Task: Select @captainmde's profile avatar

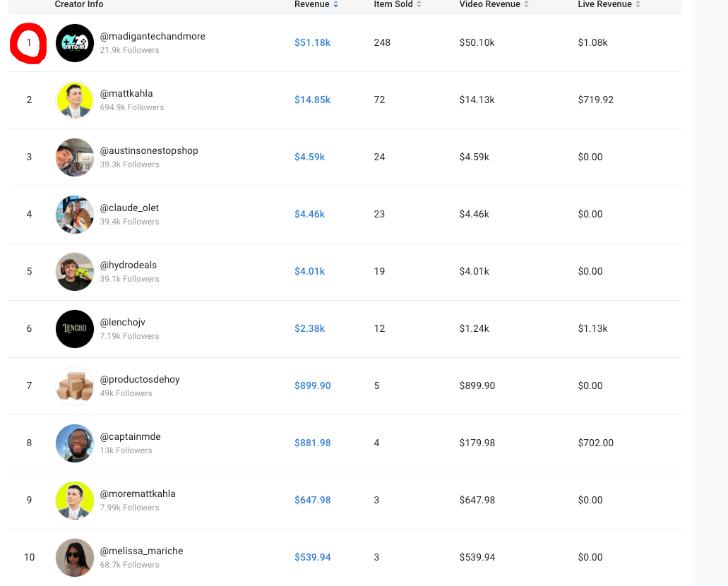Action: [75, 443]
